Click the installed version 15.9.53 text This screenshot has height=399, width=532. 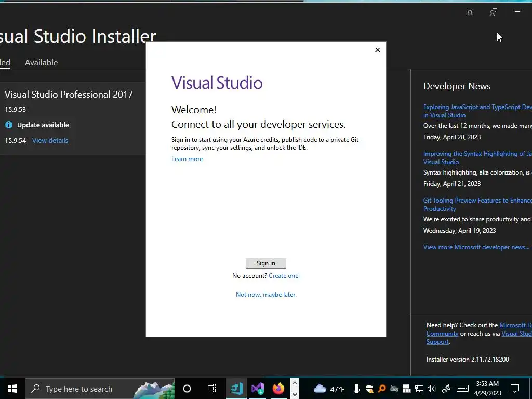tap(15, 109)
